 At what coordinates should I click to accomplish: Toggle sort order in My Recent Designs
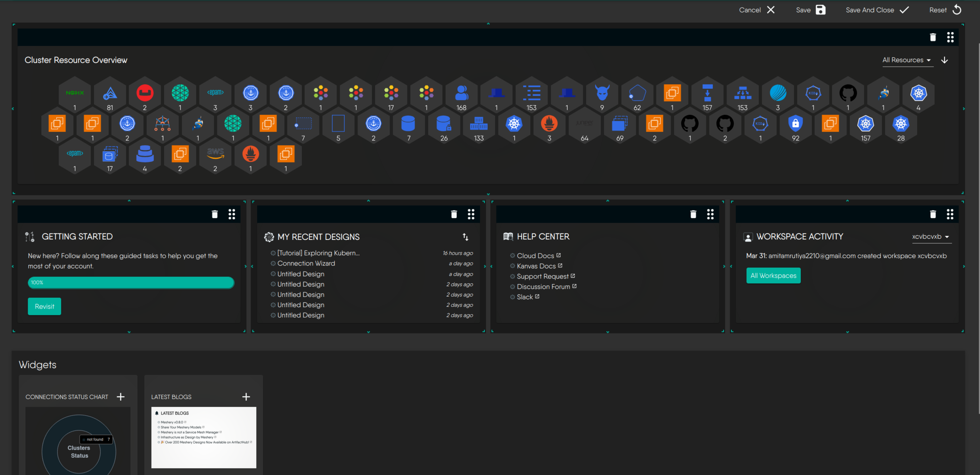(465, 237)
